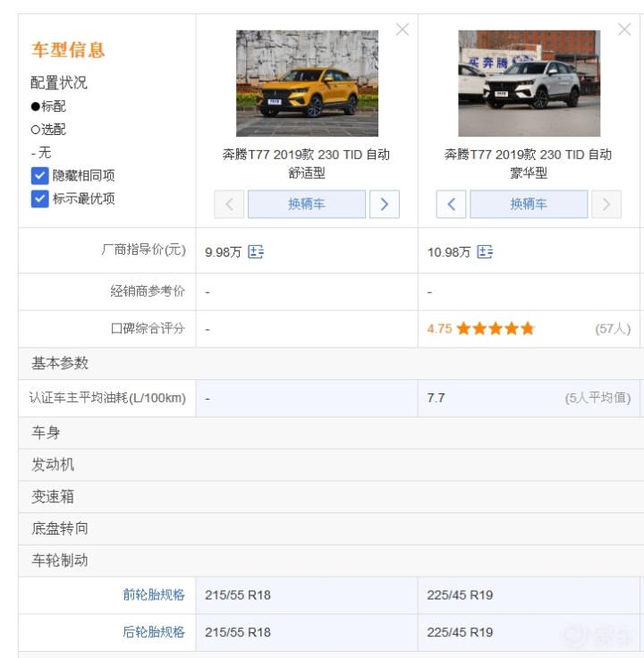The image size is (644, 658).
Task: Click 认证车主平均油耗(L/100km) row label
Action: [x=107, y=398]
